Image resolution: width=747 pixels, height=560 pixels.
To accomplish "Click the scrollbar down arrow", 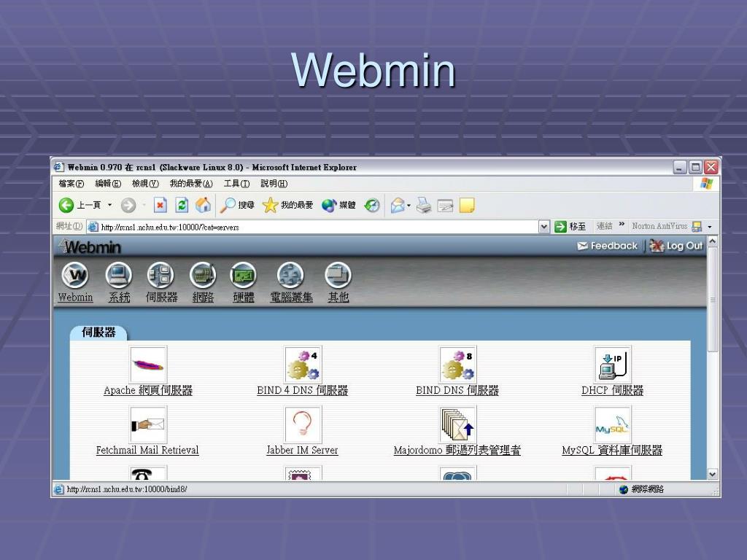I will point(713,474).
